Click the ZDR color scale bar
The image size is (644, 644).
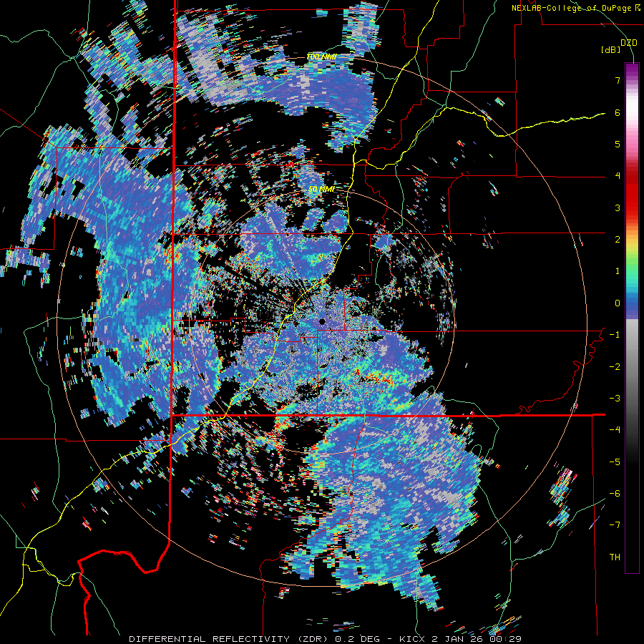click(632, 318)
